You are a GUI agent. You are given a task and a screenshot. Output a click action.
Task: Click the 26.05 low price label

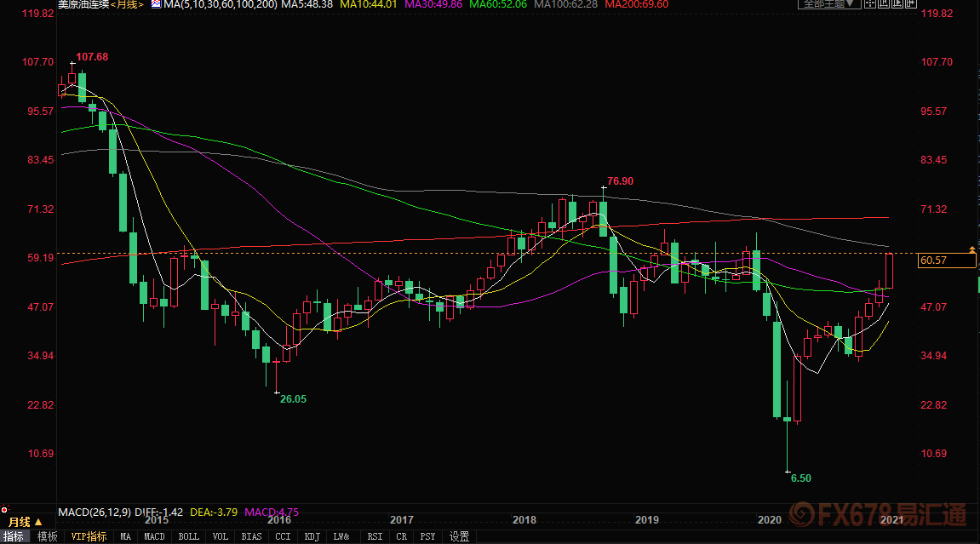[293, 399]
